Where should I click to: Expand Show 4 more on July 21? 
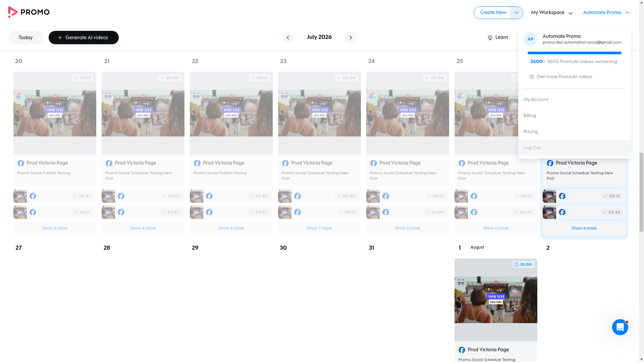pos(143,228)
